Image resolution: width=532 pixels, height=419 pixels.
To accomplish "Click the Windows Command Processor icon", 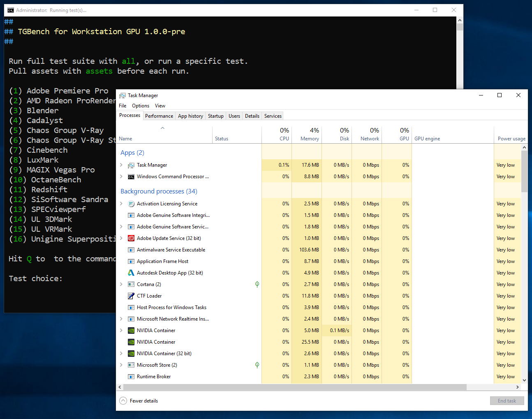I will pos(131,177).
